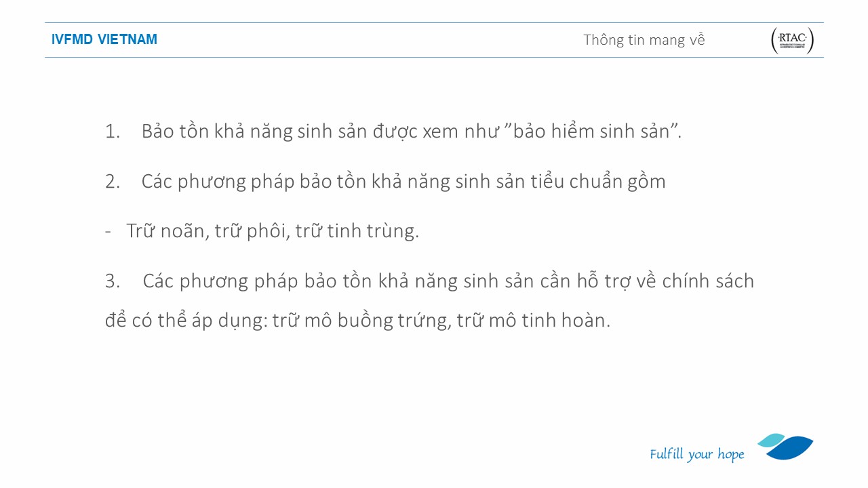
Task: Click the words "trữ tinh trùng"
Action: click(x=357, y=231)
